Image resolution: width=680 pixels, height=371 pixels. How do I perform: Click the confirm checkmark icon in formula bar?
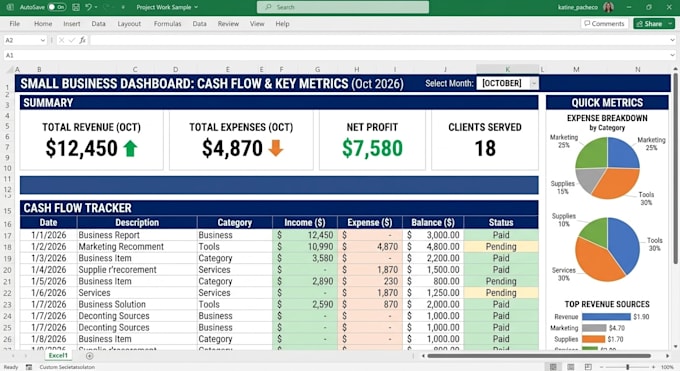coord(72,40)
